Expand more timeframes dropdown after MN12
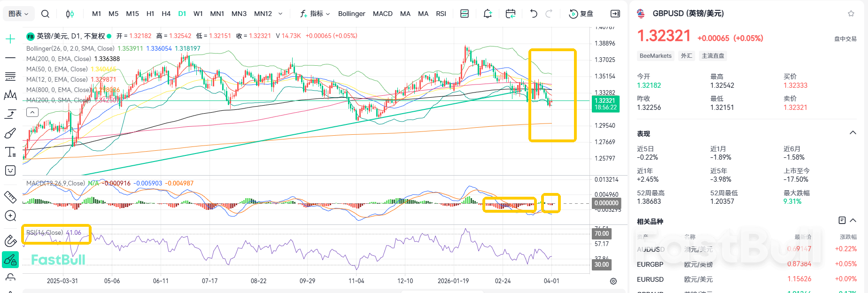This screenshot has width=868, height=293. [x=280, y=14]
